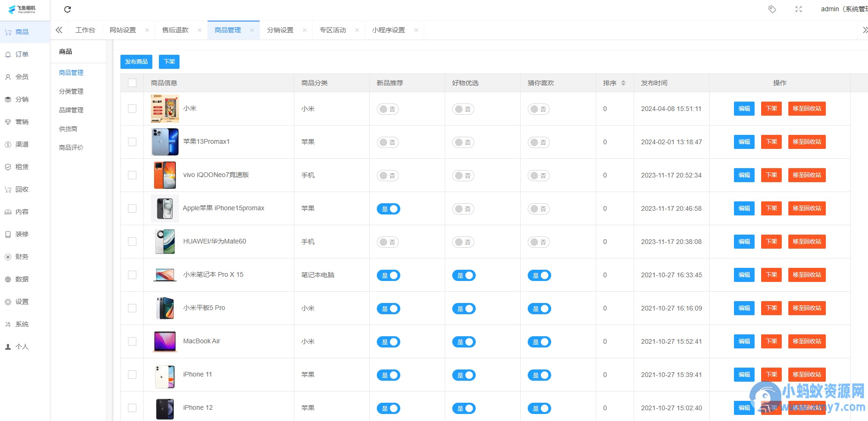Screen dimensions: 868x421
Task: Close the 分销设置 tab
Action: 305,30
